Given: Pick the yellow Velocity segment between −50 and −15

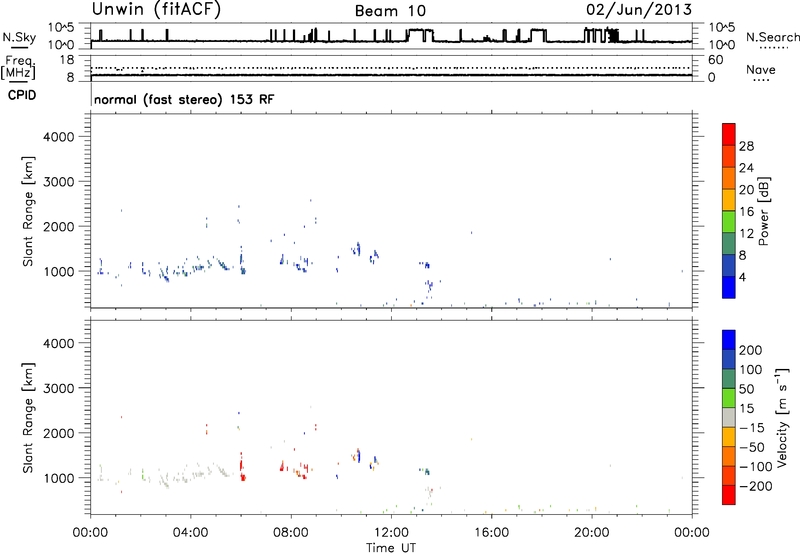Looking at the screenshot, I should click(x=729, y=437).
